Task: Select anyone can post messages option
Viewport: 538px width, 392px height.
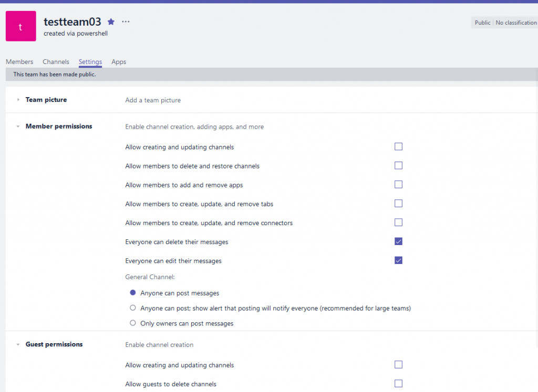Action: [132, 292]
